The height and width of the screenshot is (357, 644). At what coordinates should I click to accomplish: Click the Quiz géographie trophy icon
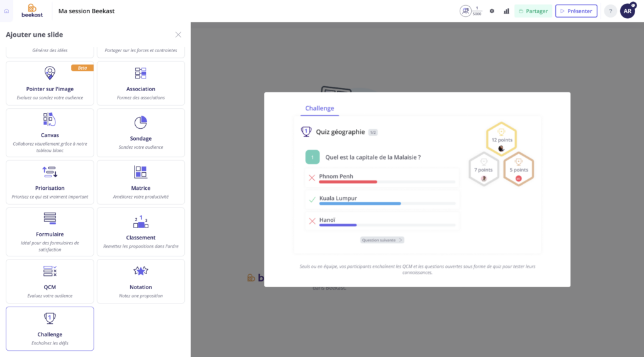(x=306, y=131)
